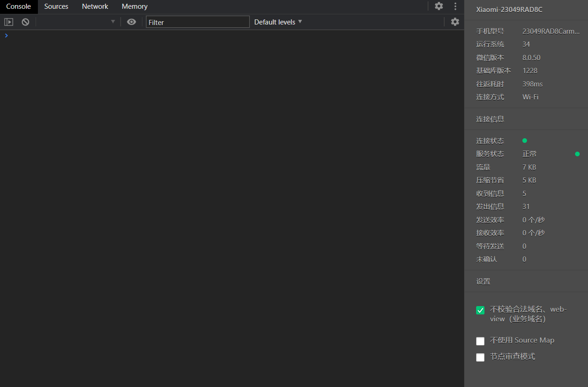Screen dimensions: 588x387
Task: Select the 连接方式 value Wi-Fi
Action: tap(530, 97)
